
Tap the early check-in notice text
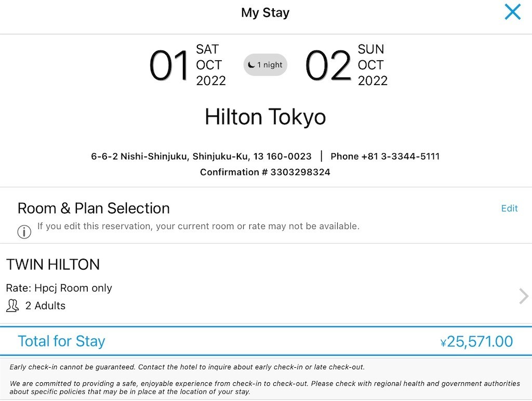[187, 367]
